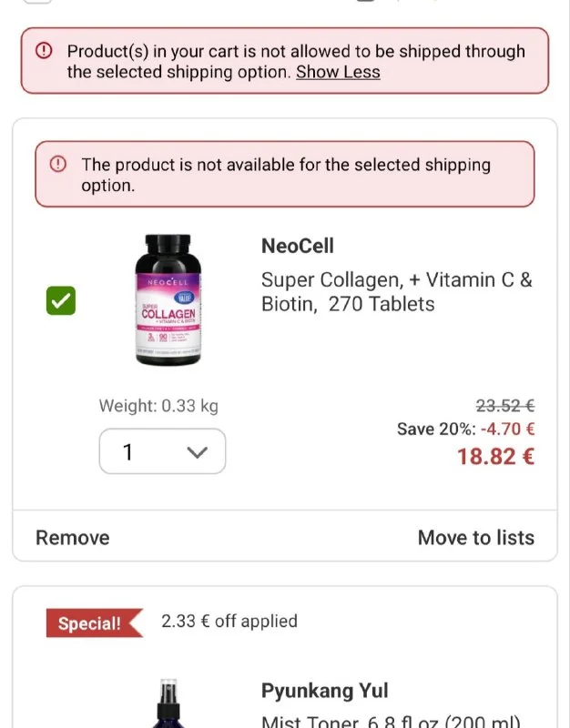
Task: Click the crossed-out 23.52 € price
Action: tap(504, 406)
